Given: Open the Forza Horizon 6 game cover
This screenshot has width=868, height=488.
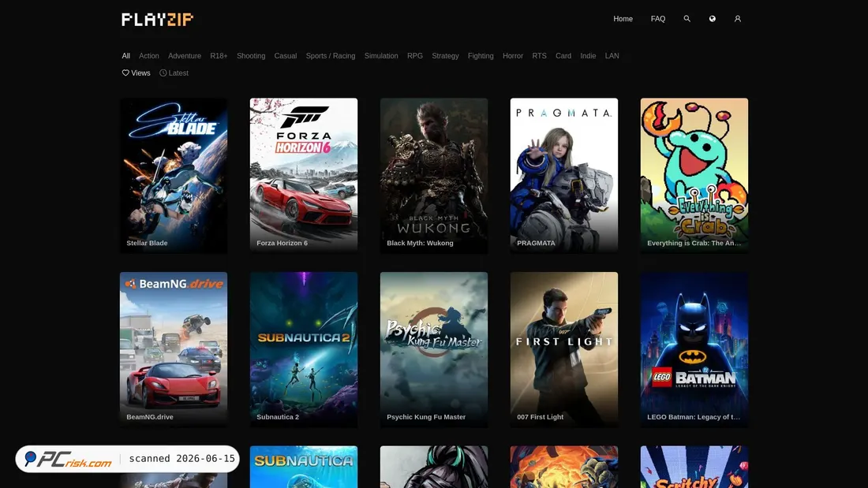Looking at the screenshot, I should click(x=303, y=175).
